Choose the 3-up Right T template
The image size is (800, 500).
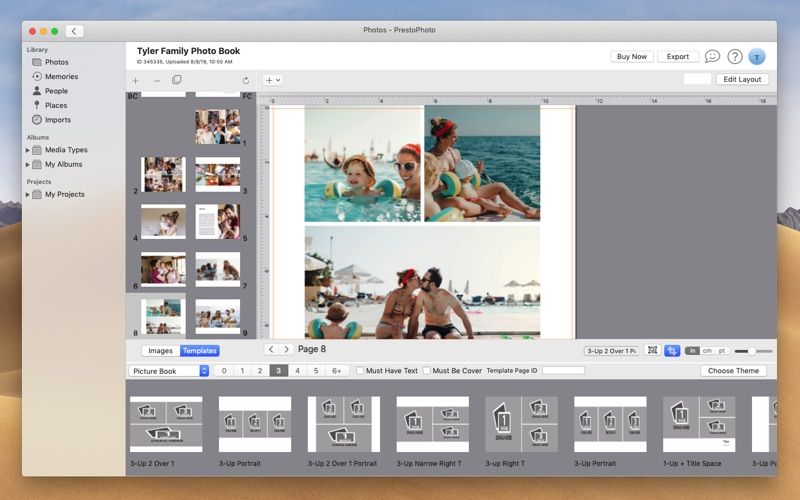(x=521, y=424)
